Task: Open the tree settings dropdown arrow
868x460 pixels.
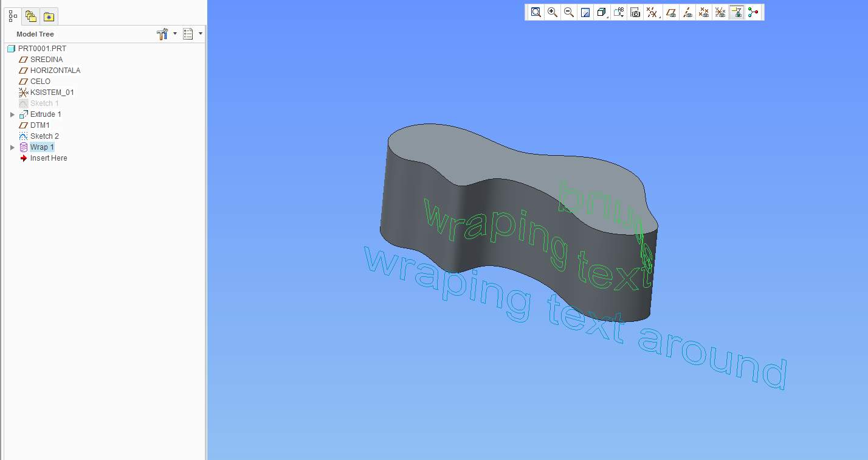Action: click(175, 34)
